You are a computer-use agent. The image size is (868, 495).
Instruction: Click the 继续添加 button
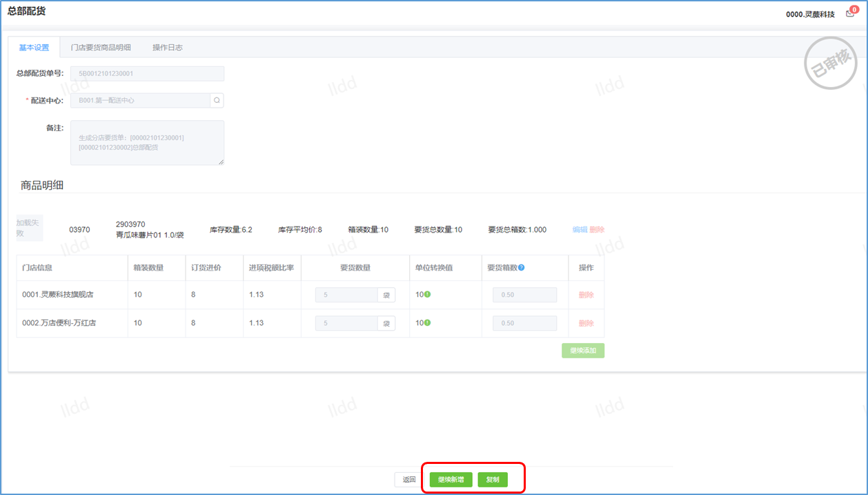[x=583, y=351]
